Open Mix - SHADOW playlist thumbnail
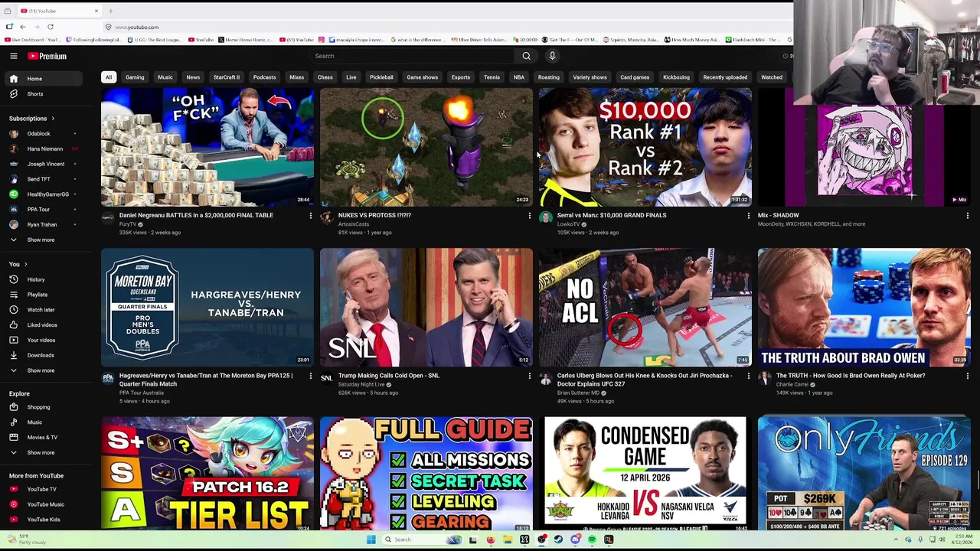The height and width of the screenshot is (551, 980). 864,147
